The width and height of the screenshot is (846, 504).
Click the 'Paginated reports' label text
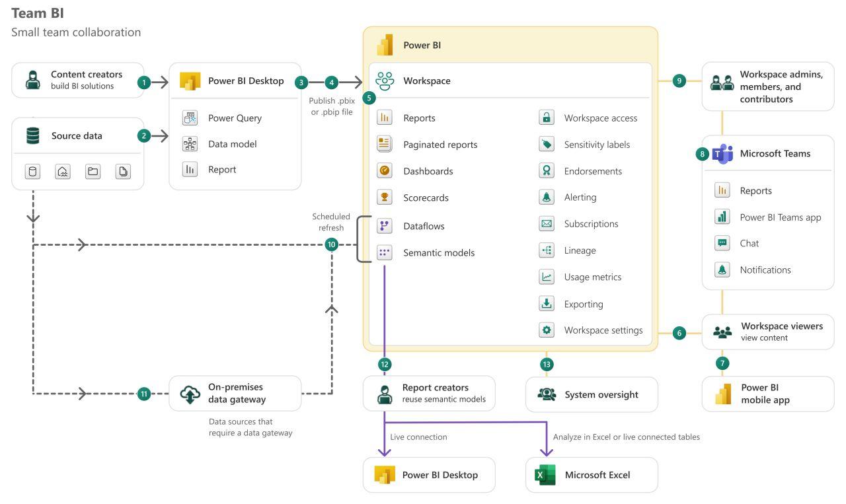[x=440, y=144]
